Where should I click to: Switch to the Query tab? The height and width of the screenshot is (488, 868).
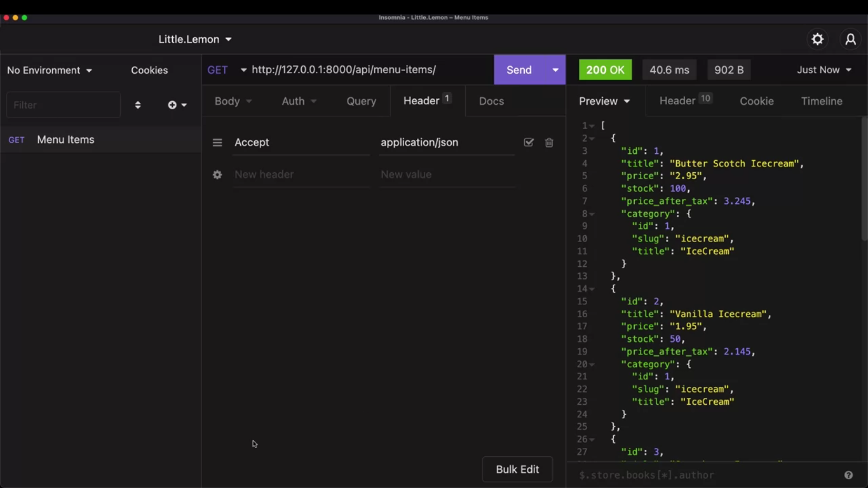pyautogui.click(x=361, y=101)
